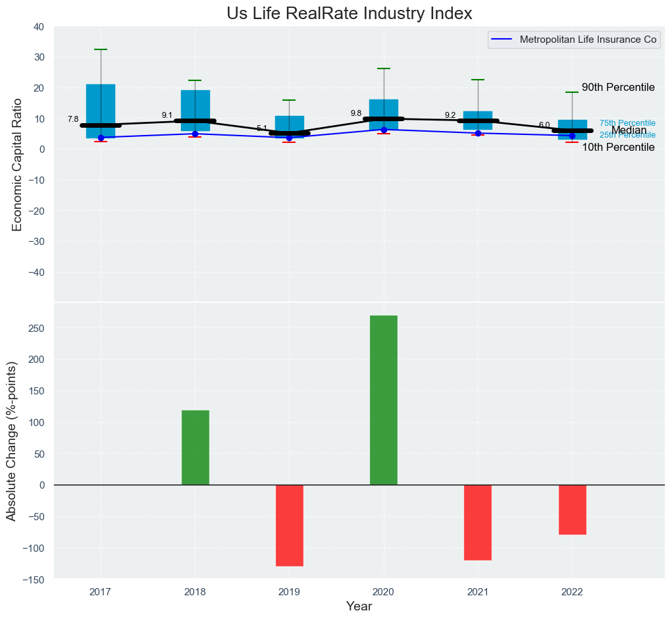Click the 10th Percentile annotation
This screenshot has width=672, height=619.
click(x=617, y=148)
